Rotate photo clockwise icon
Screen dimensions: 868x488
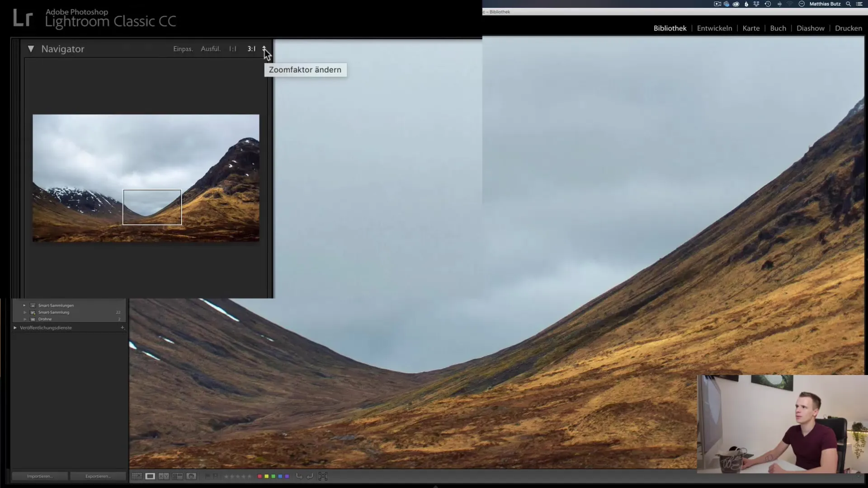[x=310, y=476]
